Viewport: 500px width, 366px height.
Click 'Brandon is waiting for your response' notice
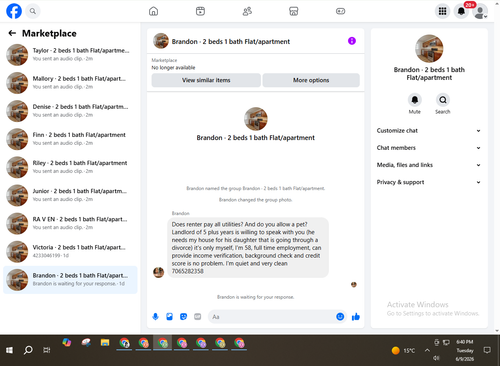click(x=255, y=297)
